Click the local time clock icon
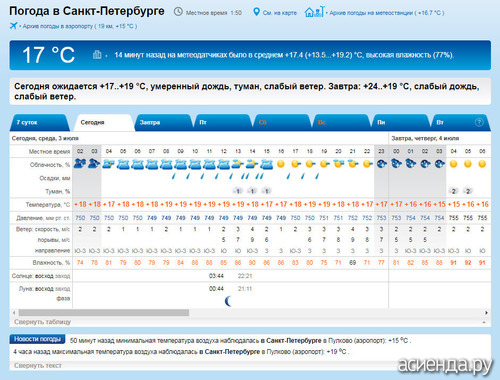The width and height of the screenshot is (500, 380). [178, 12]
